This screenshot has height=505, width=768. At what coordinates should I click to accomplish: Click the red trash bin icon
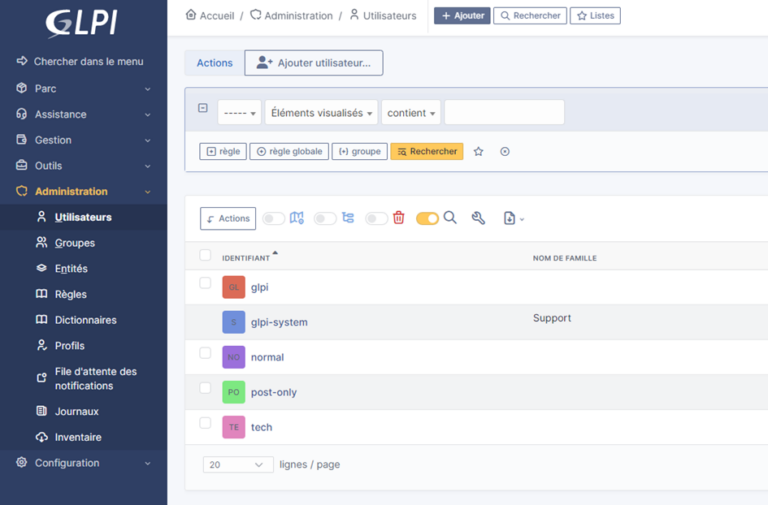pos(399,218)
